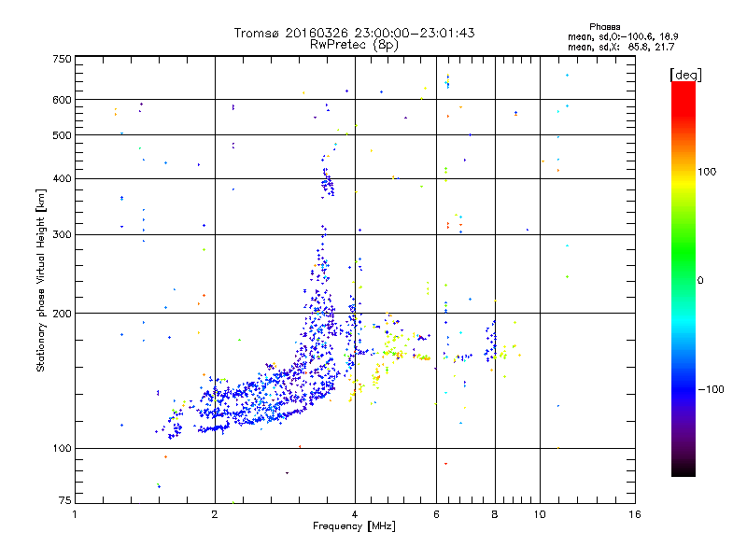Click the y-axis tick label '200'
This screenshot has width=747, height=560.
[62, 314]
